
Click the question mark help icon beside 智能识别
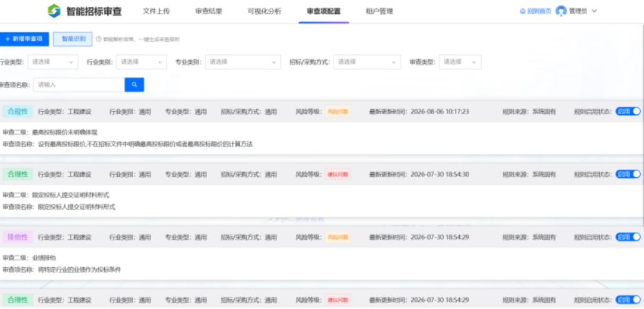tap(99, 39)
